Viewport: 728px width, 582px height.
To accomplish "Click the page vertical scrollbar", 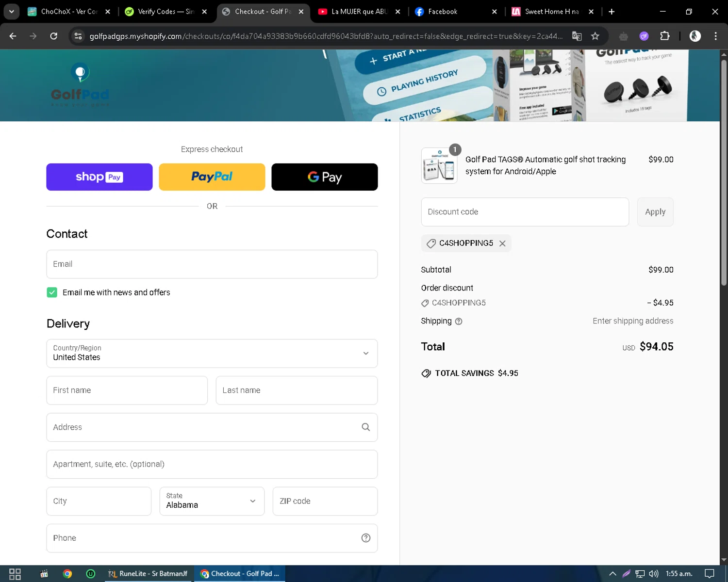I will [724, 173].
